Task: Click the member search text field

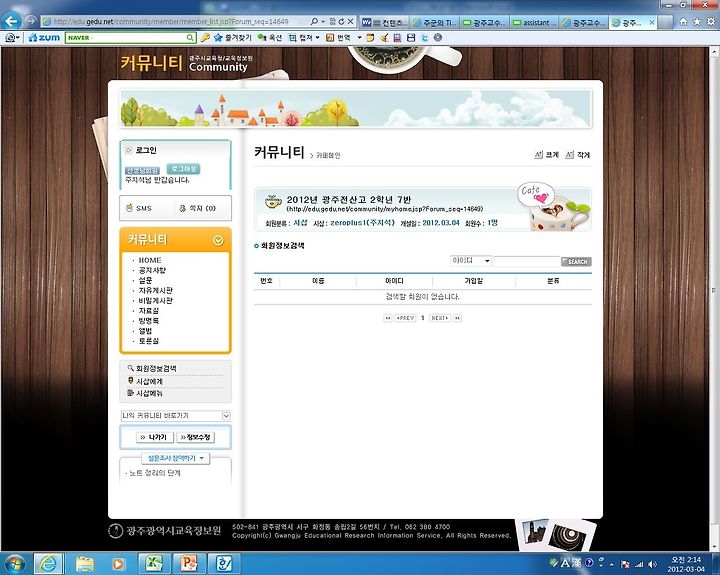Action: [526, 261]
